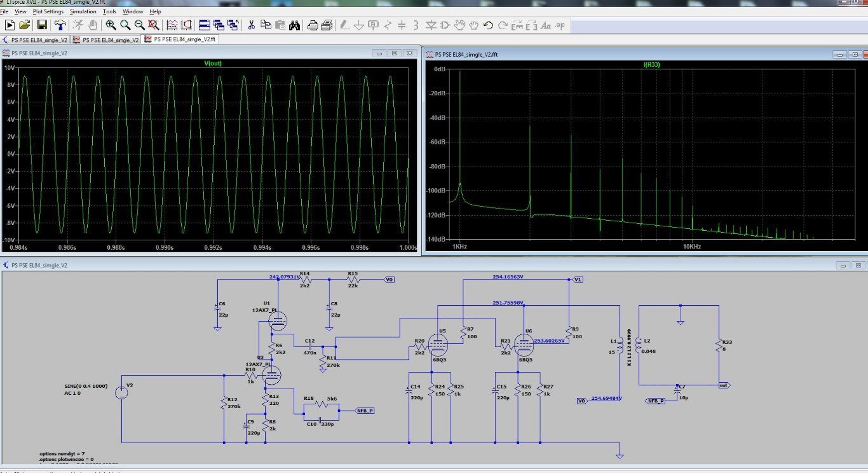Select the Place Ground tool
Viewport: 868px width, 473px height.
(359, 25)
